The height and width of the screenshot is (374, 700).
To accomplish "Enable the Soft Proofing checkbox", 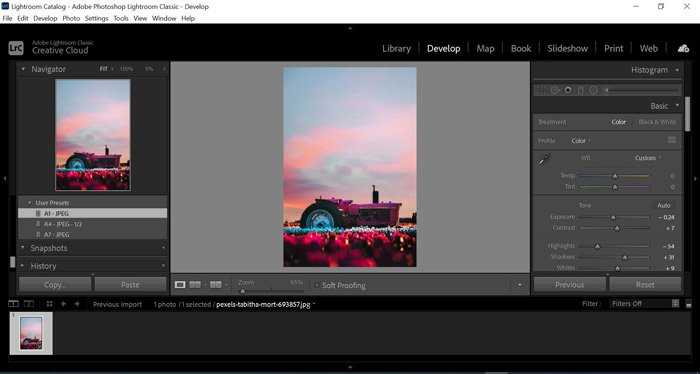I will point(317,285).
